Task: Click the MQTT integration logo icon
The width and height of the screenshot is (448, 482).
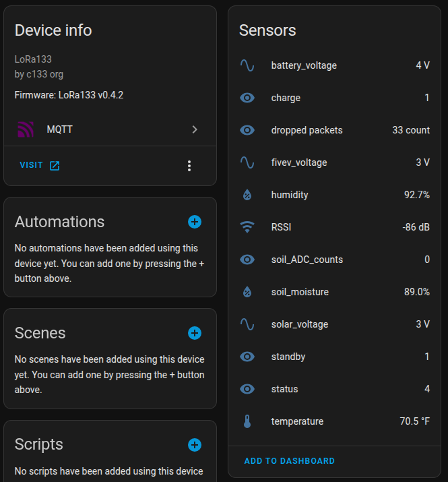Action: click(x=26, y=129)
